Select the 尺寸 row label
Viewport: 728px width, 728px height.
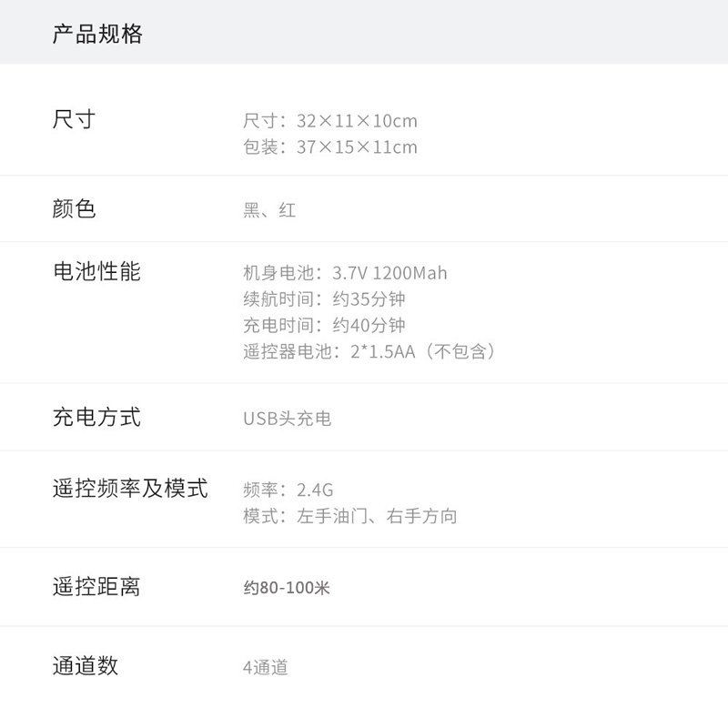[75, 119]
